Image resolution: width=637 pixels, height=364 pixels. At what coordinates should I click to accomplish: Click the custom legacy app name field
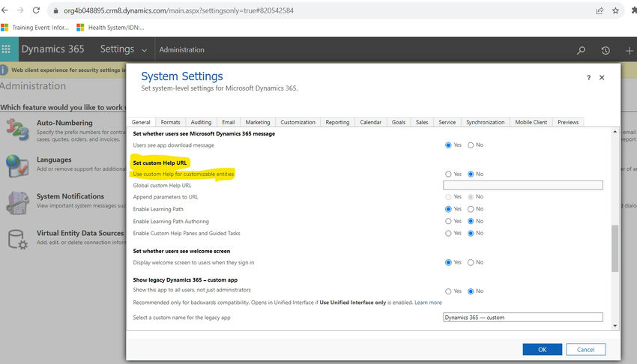[523, 318]
